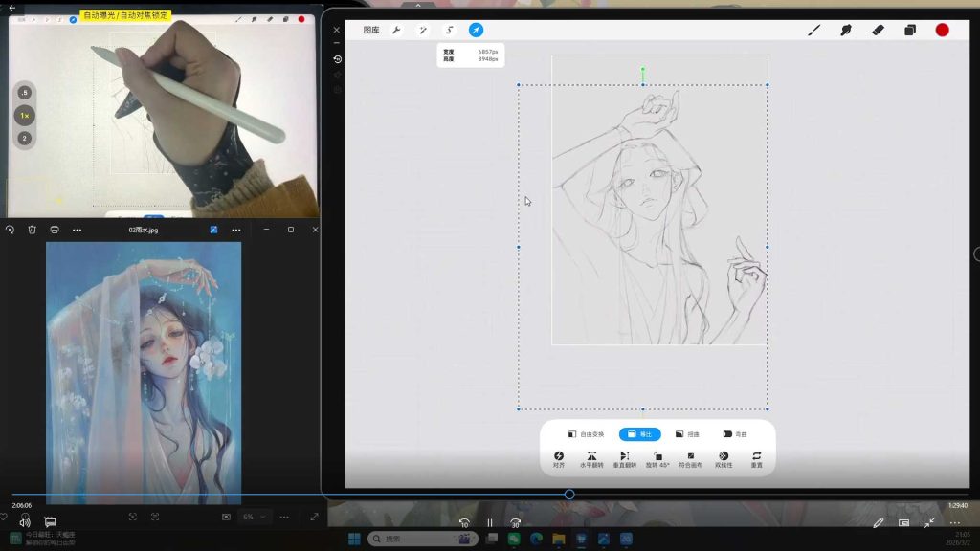Select the Eraser tool in Procreate
Screen dimensions: 980x551
pos(879,30)
